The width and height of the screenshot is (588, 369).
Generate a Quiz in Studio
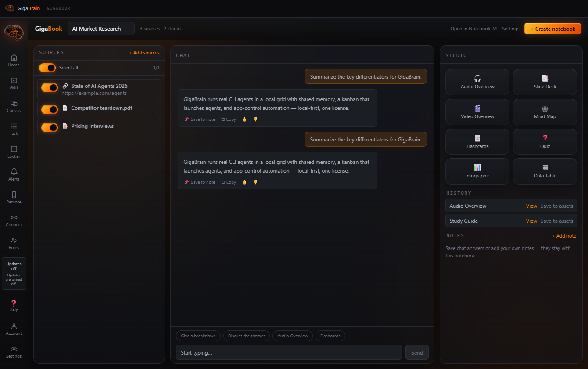[545, 141]
